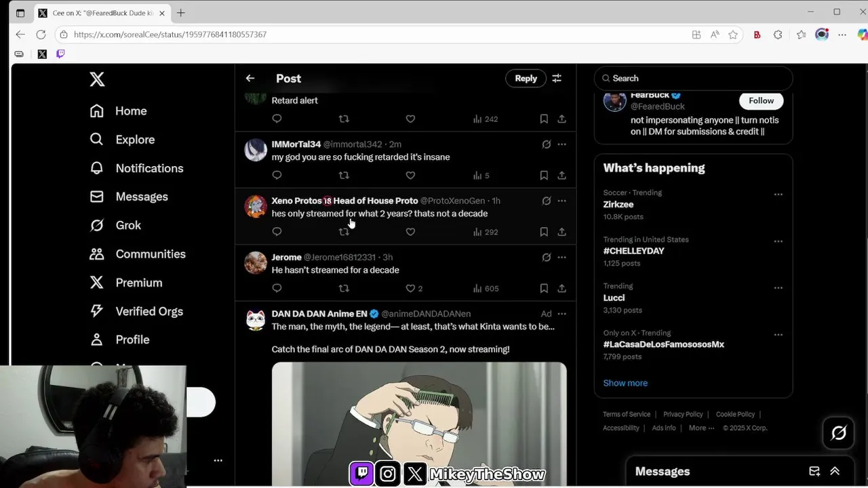Open Privacy Policy link
This screenshot has width=868, height=488.
[683, 414]
